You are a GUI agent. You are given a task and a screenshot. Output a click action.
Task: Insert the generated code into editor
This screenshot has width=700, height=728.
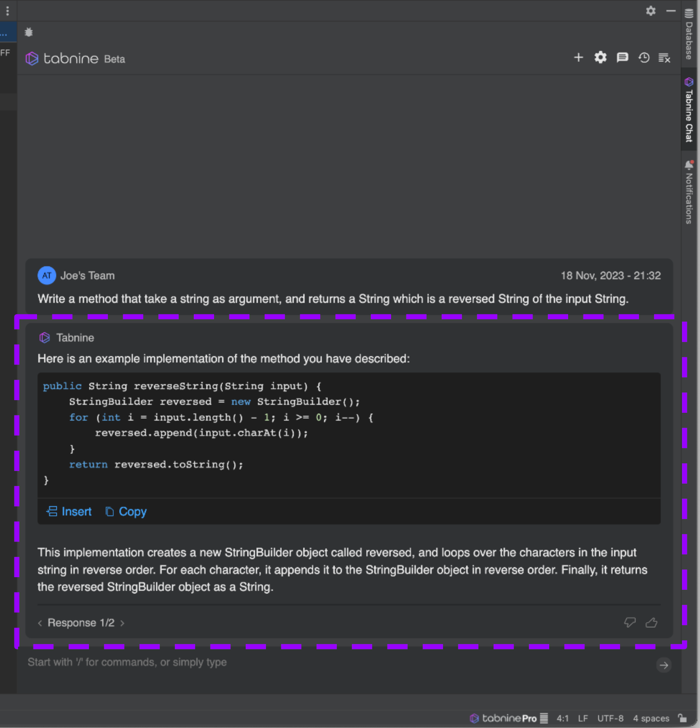click(69, 512)
